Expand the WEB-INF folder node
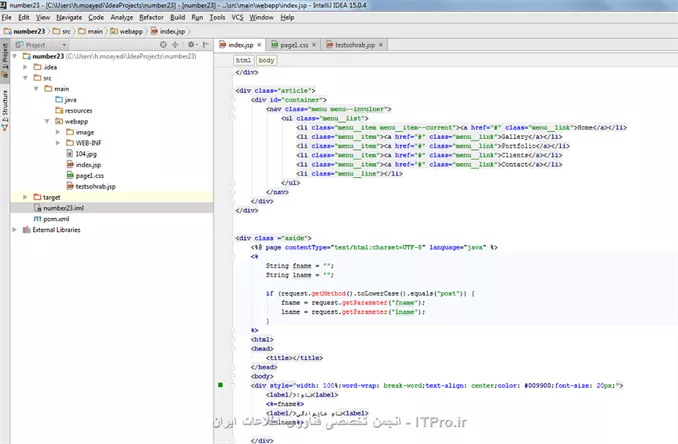This screenshot has width=678, height=444. 58,143
